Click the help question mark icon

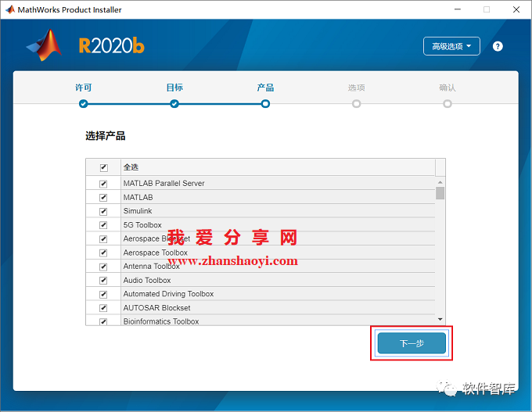point(498,46)
